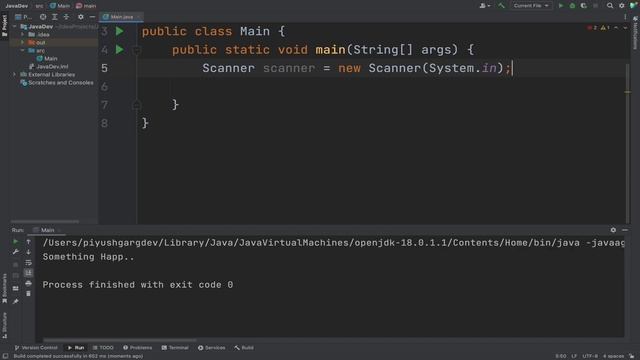This screenshot has height=360, width=640.
Task: Open Search Everywhere magnifier
Action: [x=610, y=6]
